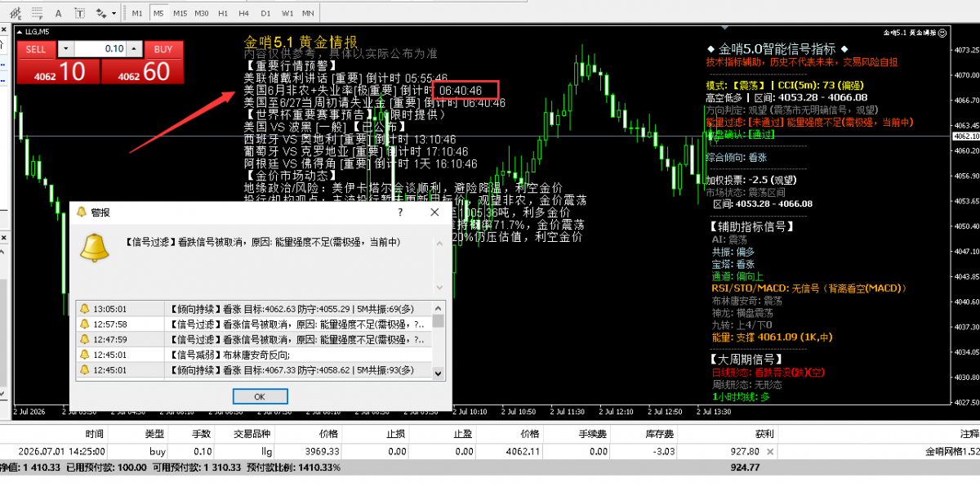Switch chart to H1 timeframe
The width and height of the screenshot is (980, 483).
click(223, 13)
